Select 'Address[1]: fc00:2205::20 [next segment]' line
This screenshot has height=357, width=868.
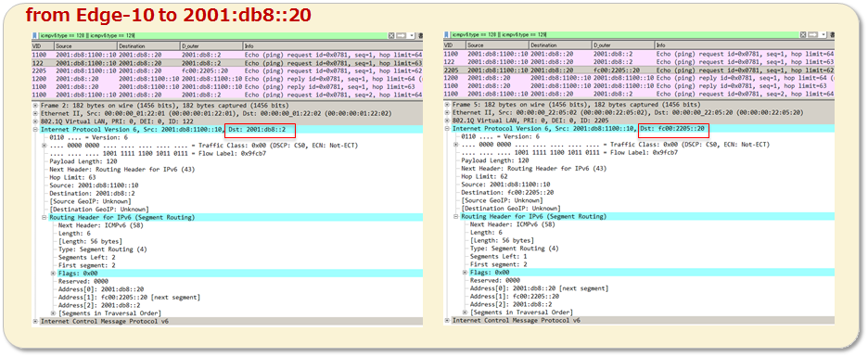tap(129, 297)
